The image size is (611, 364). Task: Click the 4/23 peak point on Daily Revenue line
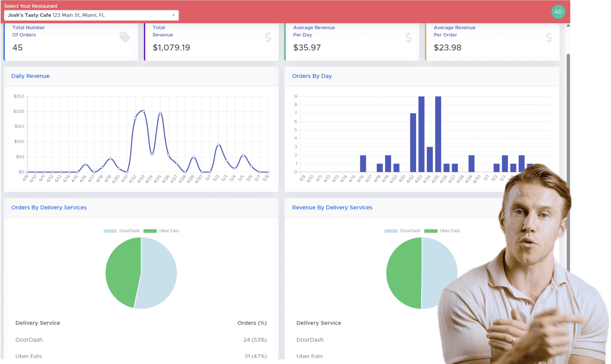point(144,111)
